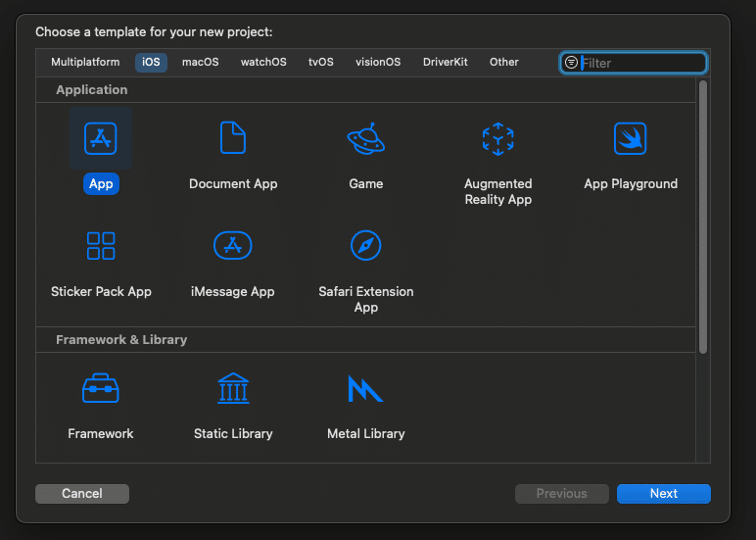The image size is (756, 540).
Task: Click the 'Framework' label text
Action: (100, 433)
